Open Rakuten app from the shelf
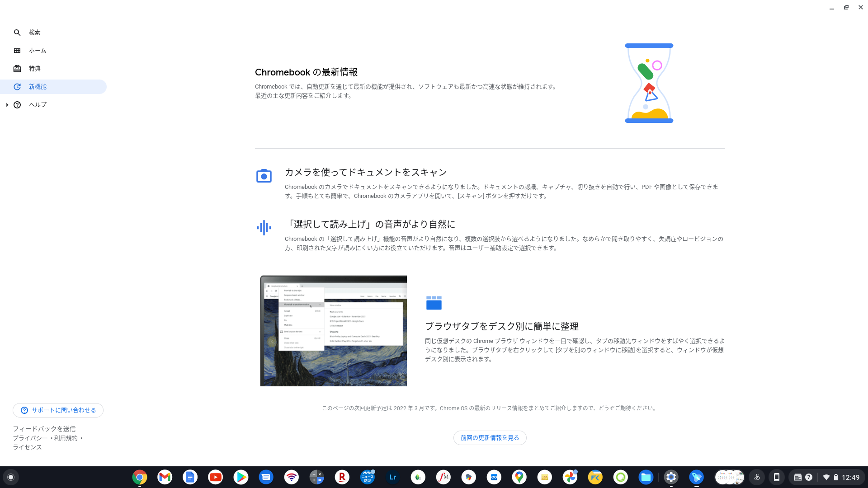Screen dimensions: 868x488 [342, 477]
